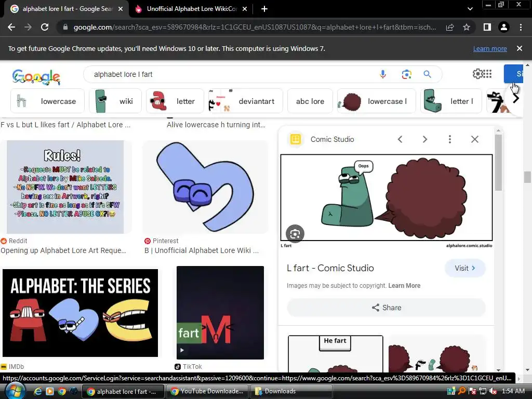Open the F vs L but L likes fart link
Screen dimensions: 532x399
65,125
